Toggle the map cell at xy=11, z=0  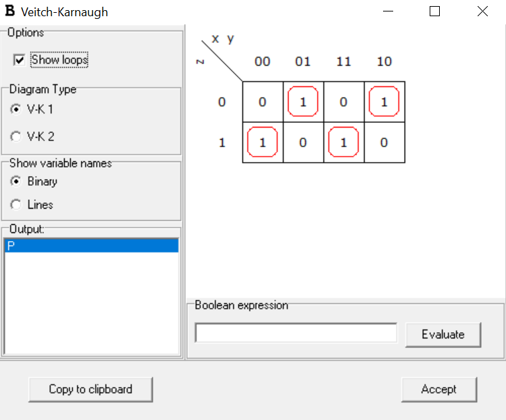(344, 103)
